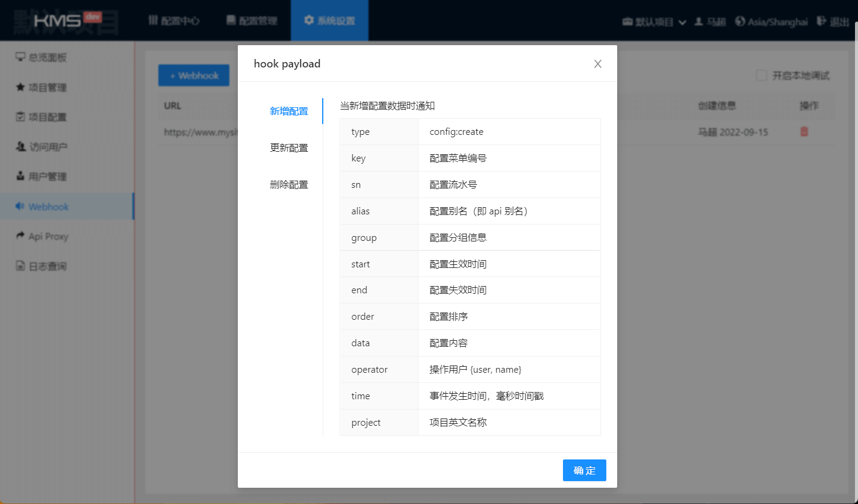Image resolution: width=858 pixels, height=504 pixels.
Task: Close the hook payload dialog with X
Action: pos(597,64)
